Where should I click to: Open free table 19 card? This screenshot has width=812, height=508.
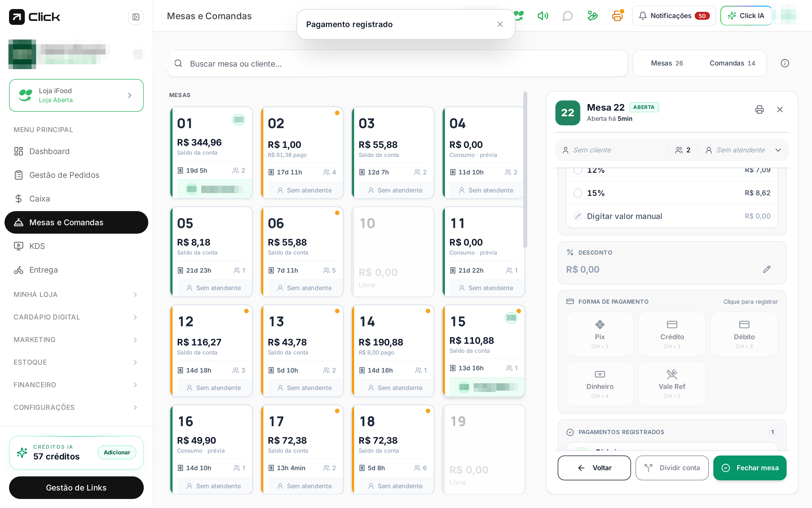pos(484,450)
